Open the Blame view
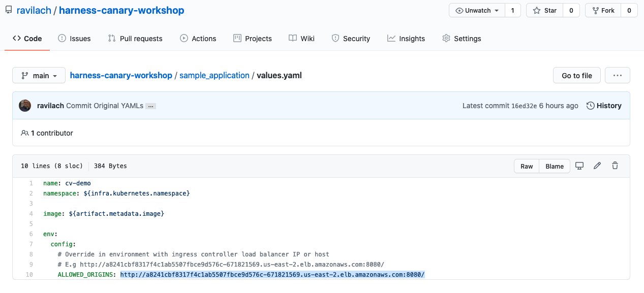 (x=555, y=166)
